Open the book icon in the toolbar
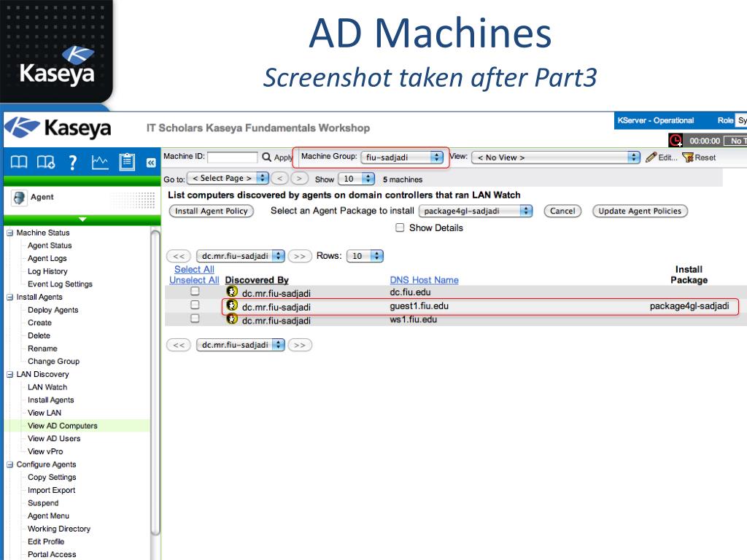This screenshot has width=747, height=560. (19, 162)
